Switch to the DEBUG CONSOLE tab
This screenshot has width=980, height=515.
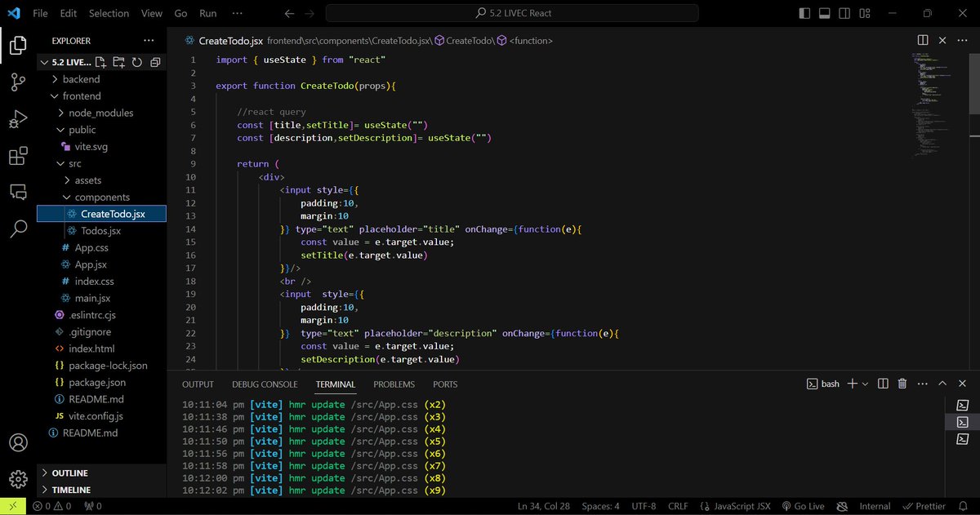[265, 384]
